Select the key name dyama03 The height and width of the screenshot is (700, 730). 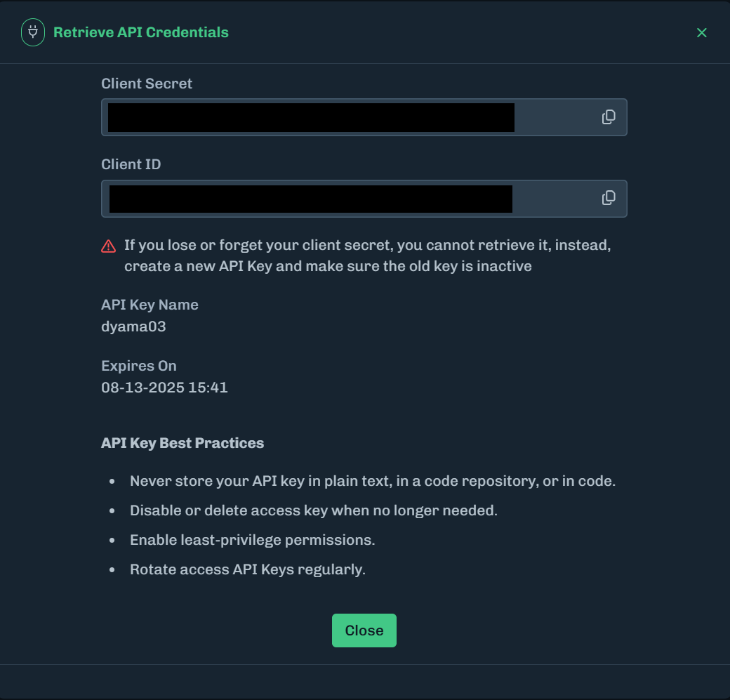[x=133, y=326]
